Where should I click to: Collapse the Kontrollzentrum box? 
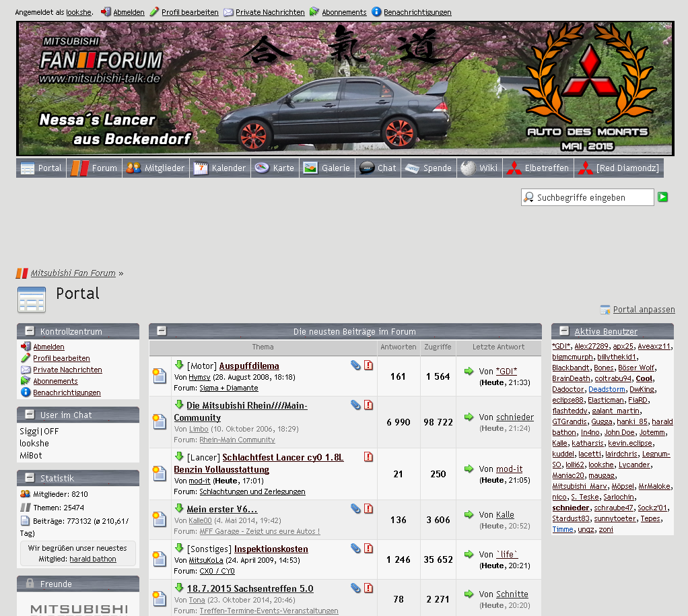point(30,331)
